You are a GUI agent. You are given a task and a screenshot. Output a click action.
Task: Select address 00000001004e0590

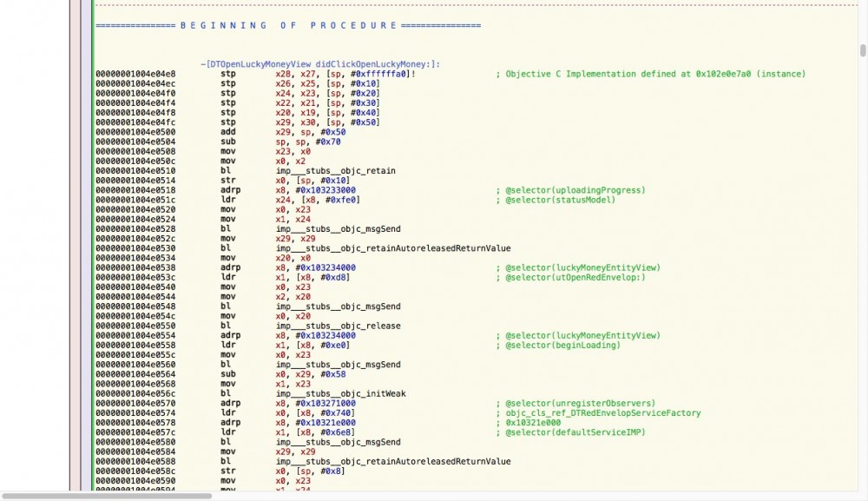click(135, 480)
